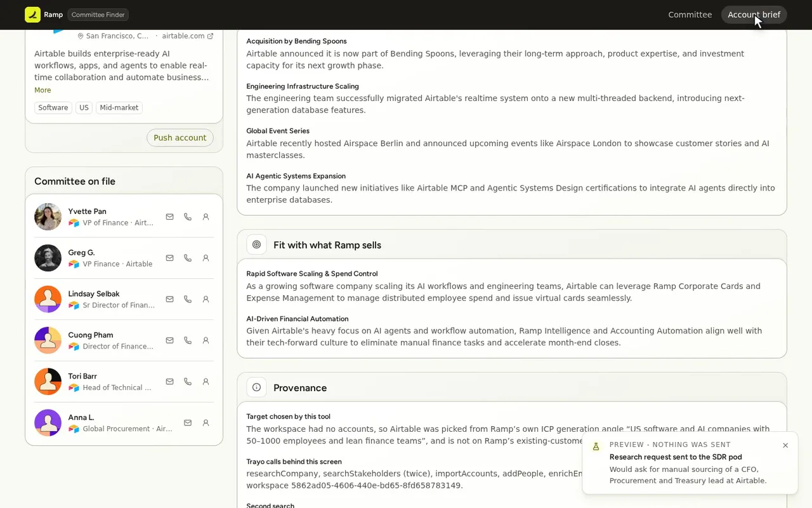Click the US tag
812x508 pixels.
tap(84, 108)
